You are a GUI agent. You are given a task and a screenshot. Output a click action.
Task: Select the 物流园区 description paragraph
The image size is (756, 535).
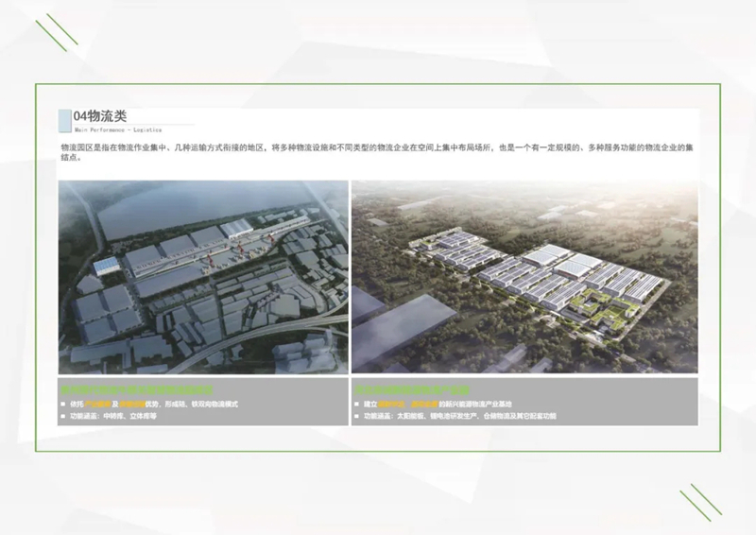point(378,153)
